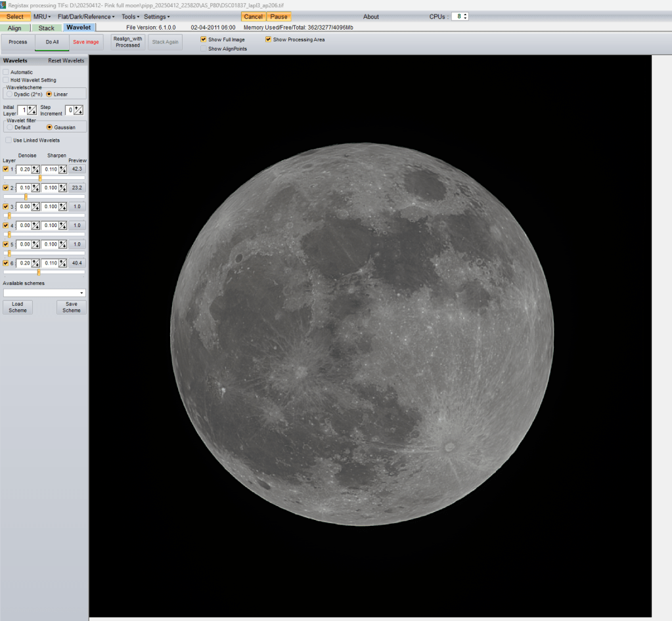Viewport: 672px width, 621px height.
Task: Click the Layer 3 Sharpen stepper arrows
Action: click(x=62, y=207)
